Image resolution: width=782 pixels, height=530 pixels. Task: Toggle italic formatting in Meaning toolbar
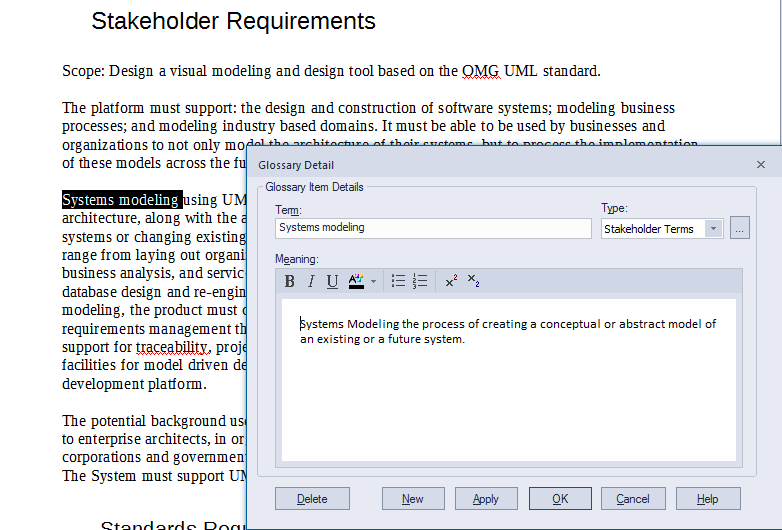[x=311, y=282]
